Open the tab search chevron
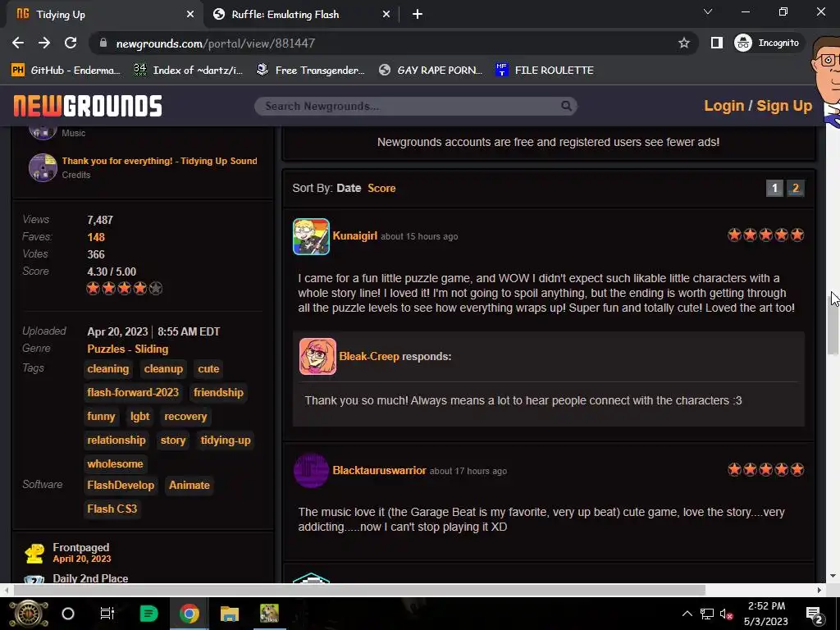The image size is (840, 630). (708, 11)
